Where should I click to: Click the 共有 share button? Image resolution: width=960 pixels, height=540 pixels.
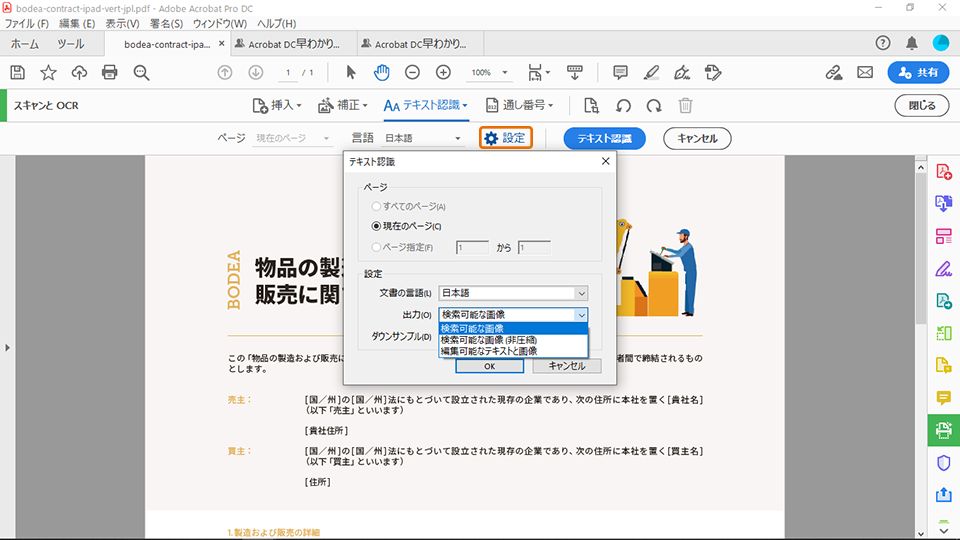pyautogui.click(x=918, y=72)
